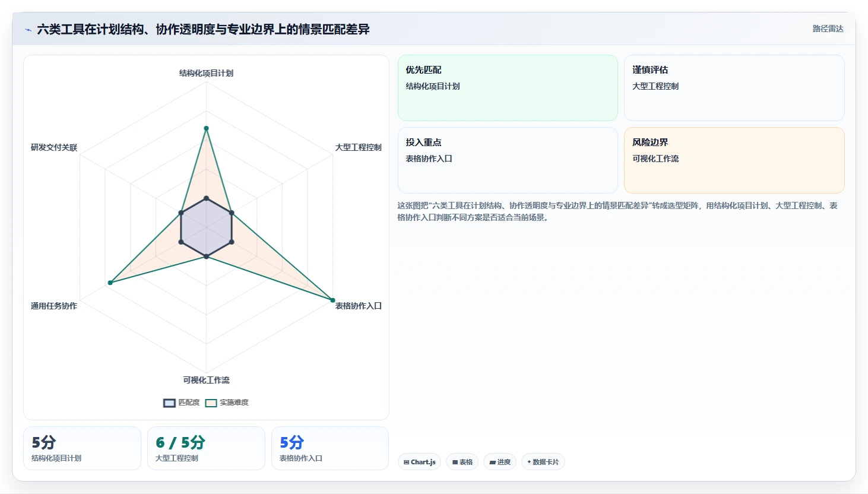868x494 pixels.
Task: Toggle the 匹配度 legend item
Action: pos(182,403)
